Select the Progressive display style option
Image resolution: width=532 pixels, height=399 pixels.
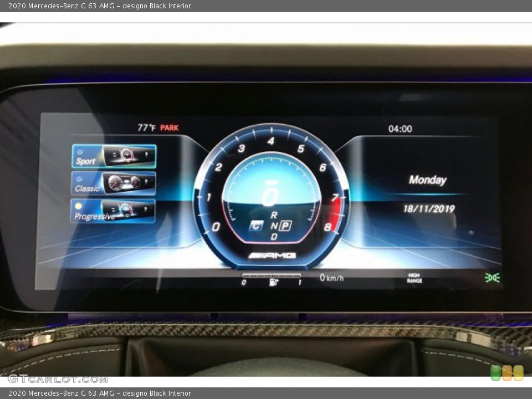pos(112,211)
